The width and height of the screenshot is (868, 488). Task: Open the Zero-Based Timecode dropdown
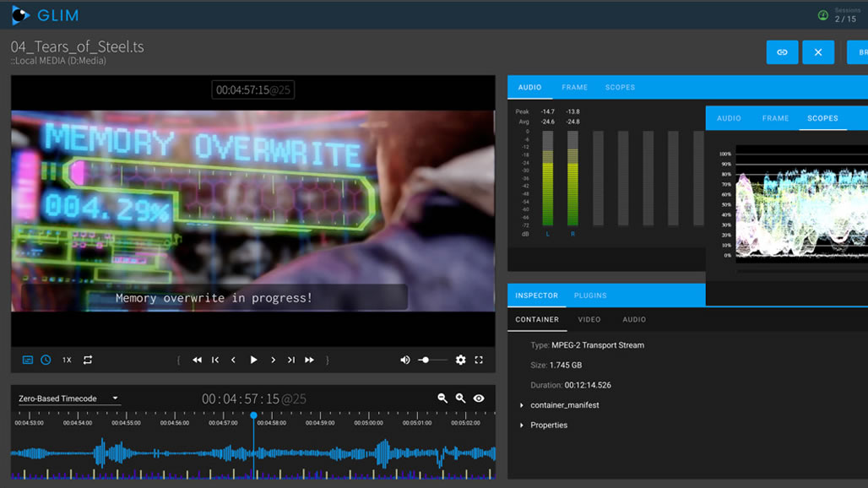pos(68,399)
